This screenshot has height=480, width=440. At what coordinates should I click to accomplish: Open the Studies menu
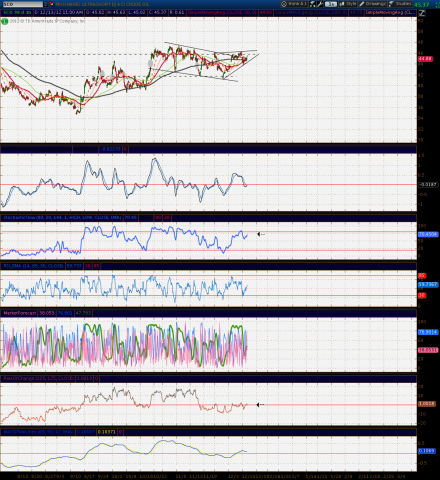(x=400, y=4)
